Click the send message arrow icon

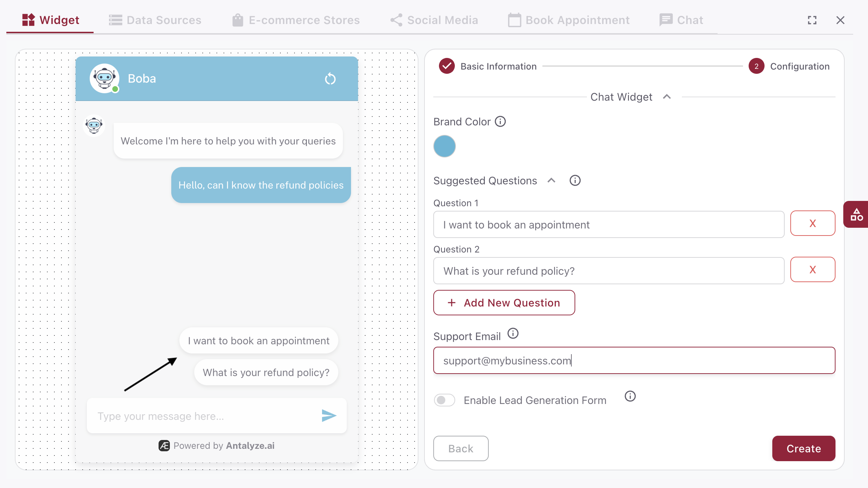tap(328, 416)
